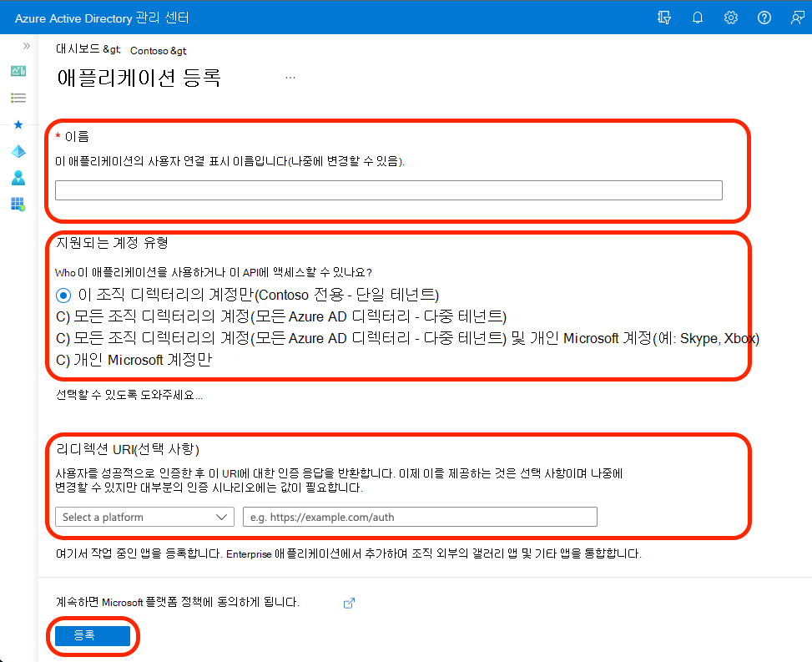Open the settings gear in the top bar

pyautogui.click(x=730, y=18)
